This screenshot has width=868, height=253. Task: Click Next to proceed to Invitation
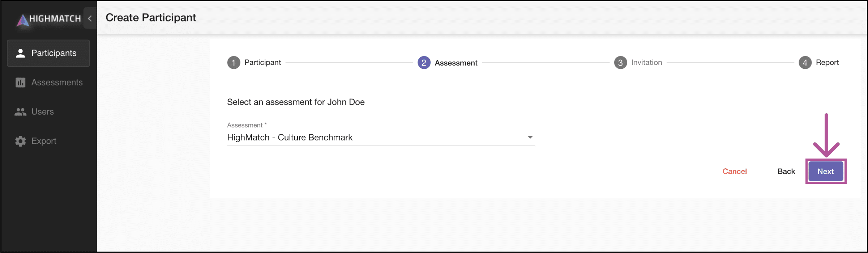click(826, 172)
